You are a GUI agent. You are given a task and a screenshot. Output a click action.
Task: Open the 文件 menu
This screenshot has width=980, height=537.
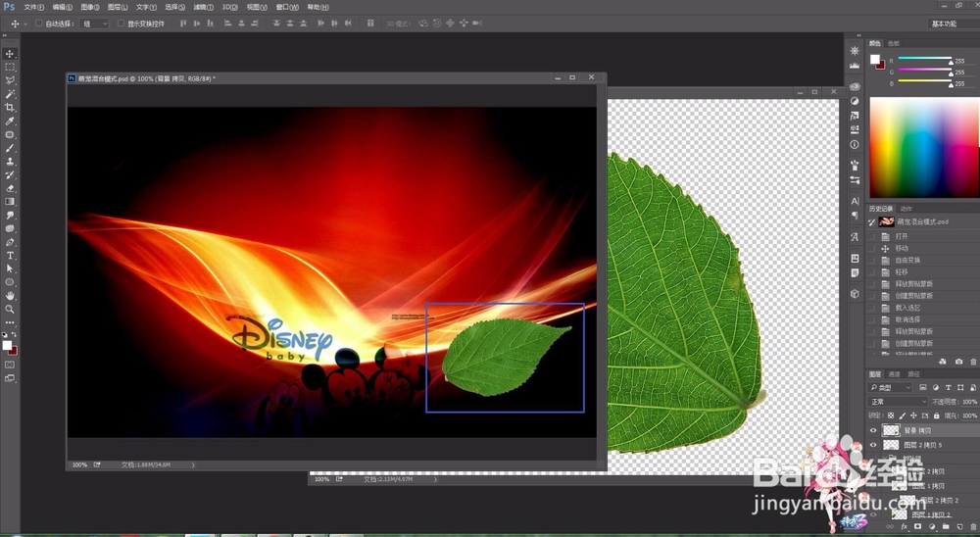coord(33,7)
